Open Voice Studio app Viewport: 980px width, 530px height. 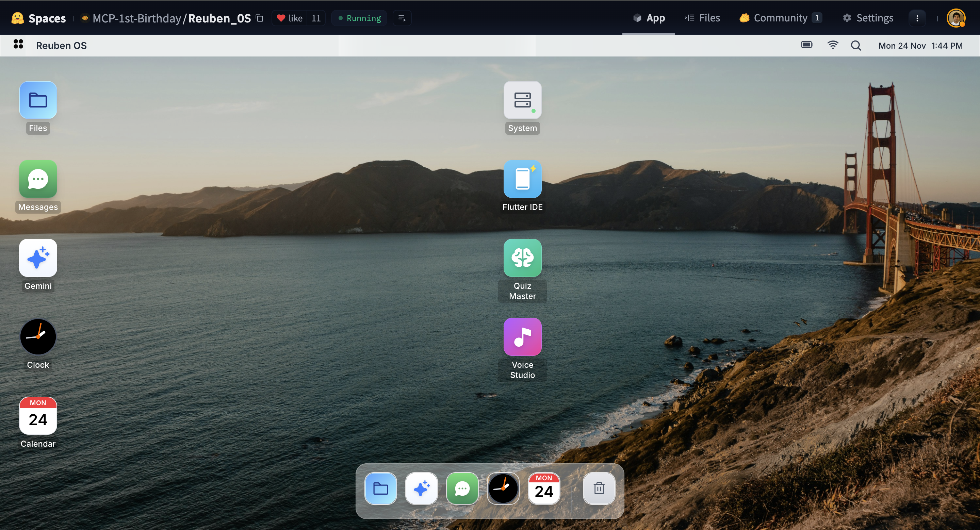pos(522,337)
